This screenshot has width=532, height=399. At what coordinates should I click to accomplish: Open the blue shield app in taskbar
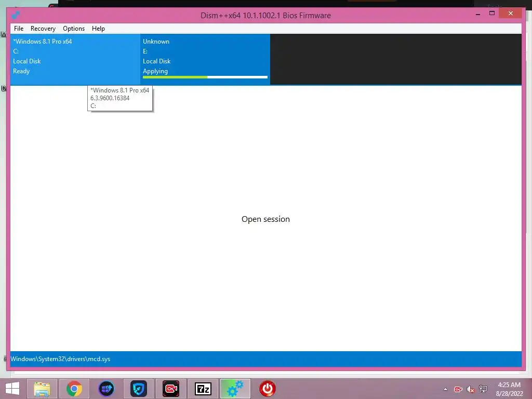pyautogui.click(x=138, y=389)
